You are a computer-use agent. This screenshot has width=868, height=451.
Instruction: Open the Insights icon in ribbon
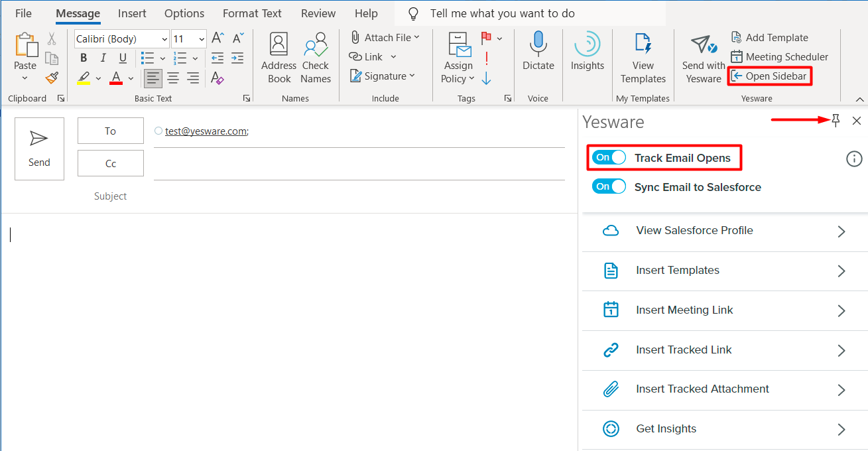(587, 45)
